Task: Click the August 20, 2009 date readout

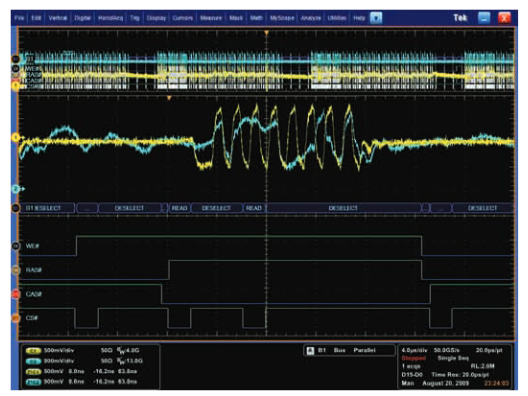Action: [x=446, y=383]
